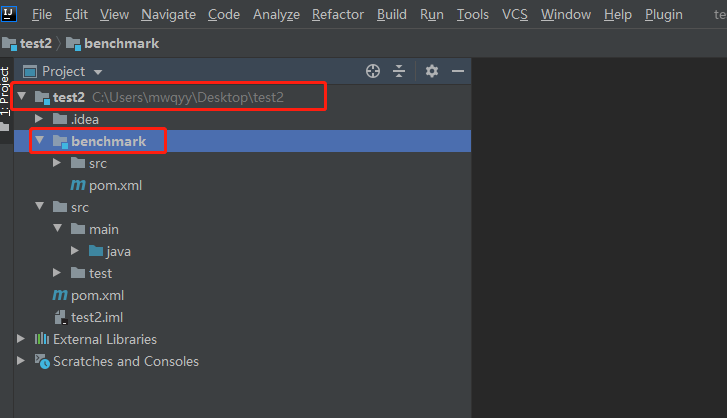This screenshot has height=418, width=727.
Task: Open the Help menu
Action: pyautogui.click(x=618, y=14)
